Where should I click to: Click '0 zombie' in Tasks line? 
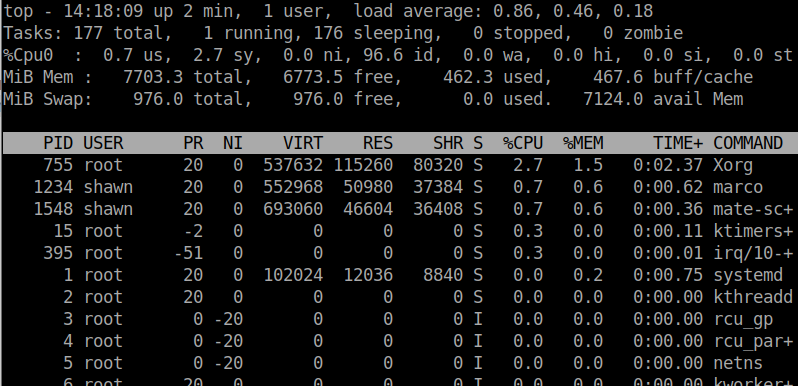643,33
